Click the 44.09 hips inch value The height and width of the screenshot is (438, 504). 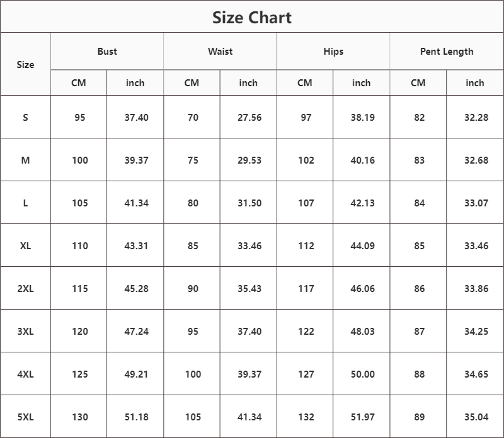[x=363, y=245]
